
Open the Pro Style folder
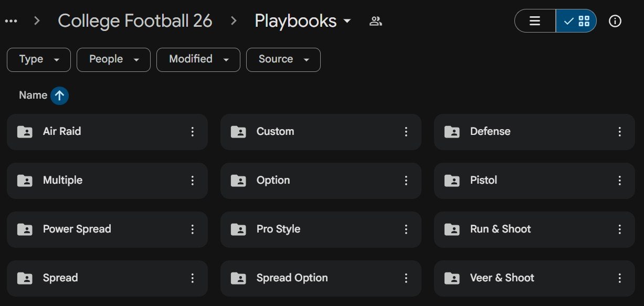[321, 229]
